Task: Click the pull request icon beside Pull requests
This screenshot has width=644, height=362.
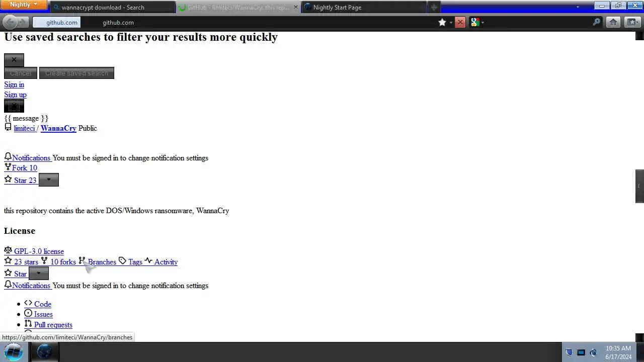Action: pyautogui.click(x=28, y=324)
